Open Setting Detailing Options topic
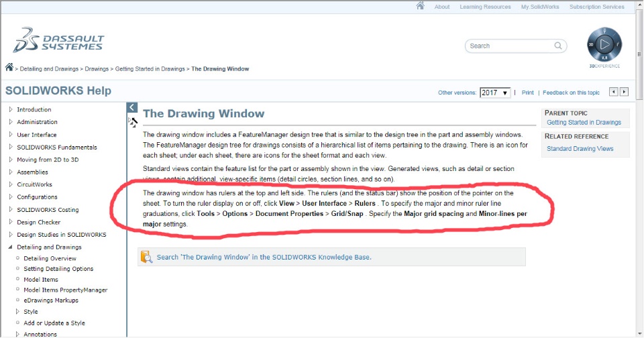The height and width of the screenshot is (338, 644). [58, 269]
